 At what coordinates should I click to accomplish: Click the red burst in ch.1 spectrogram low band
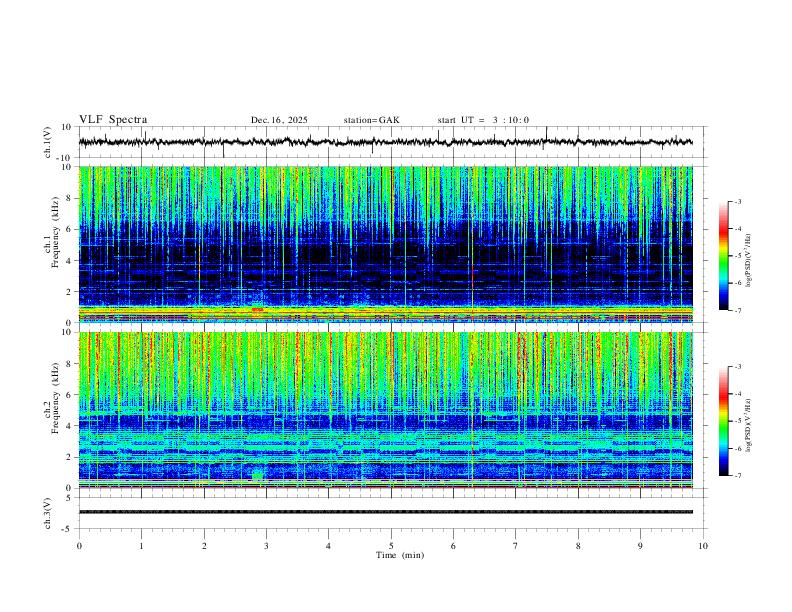[x=257, y=309]
